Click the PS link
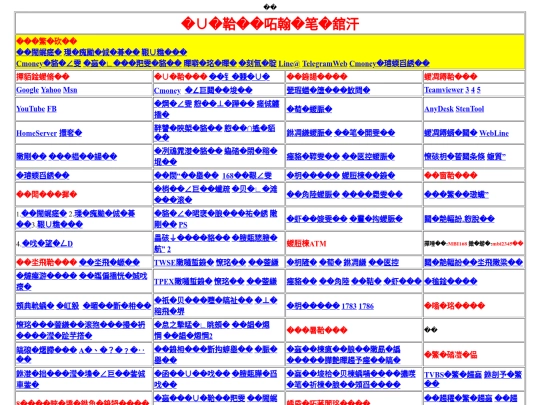The height and width of the screenshot is (405, 540). 183,225
